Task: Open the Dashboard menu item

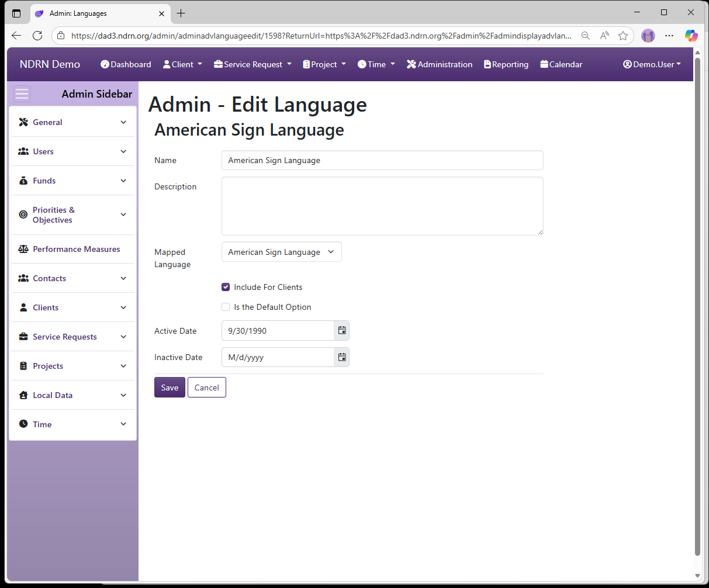Action: 126,64
